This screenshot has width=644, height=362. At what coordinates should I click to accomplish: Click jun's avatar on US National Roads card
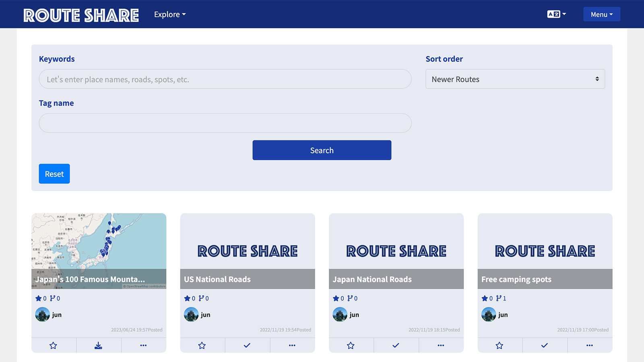tap(191, 315)
